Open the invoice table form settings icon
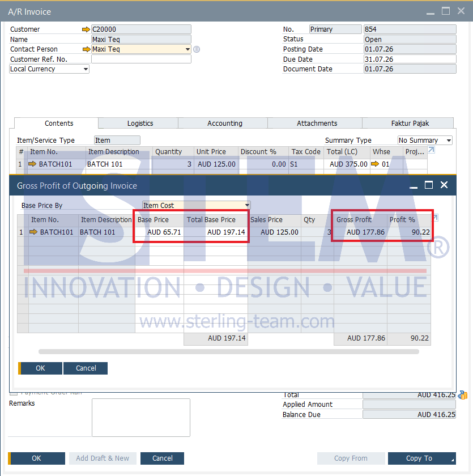The width and height of the screenshot is (473, 476). (x=431, y=150)
